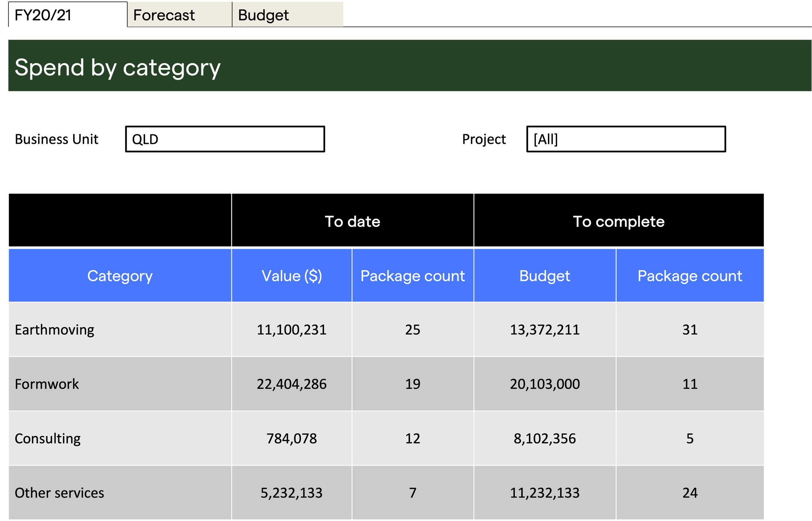The width and height of the screenshot is (812, 521).
Task: Switch to the Budget tab
Action: pyautogui.click(x=263, y=15)
